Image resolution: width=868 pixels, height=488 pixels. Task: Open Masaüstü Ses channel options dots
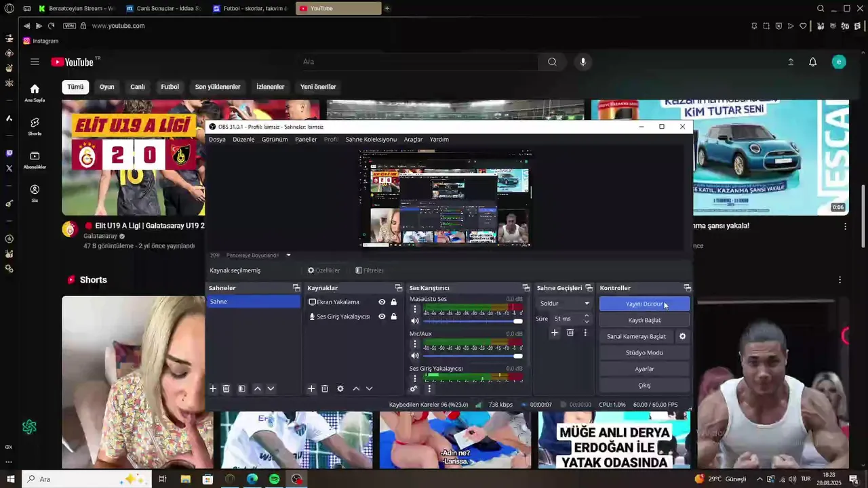point(415,309)
